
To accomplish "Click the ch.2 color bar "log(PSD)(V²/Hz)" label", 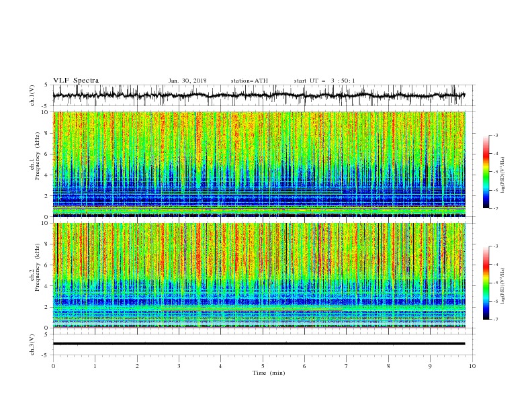I will point(503,285).
